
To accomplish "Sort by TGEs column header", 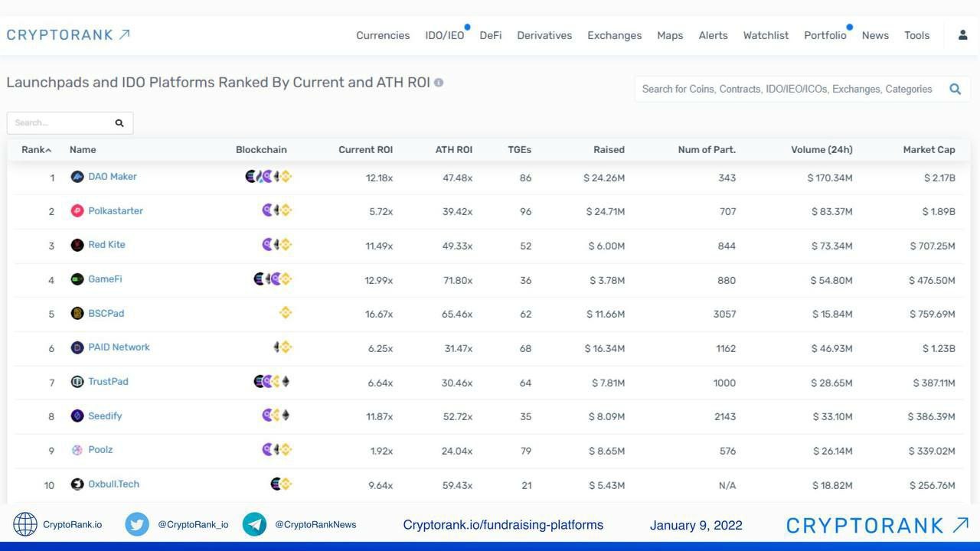I will point(519,150).
